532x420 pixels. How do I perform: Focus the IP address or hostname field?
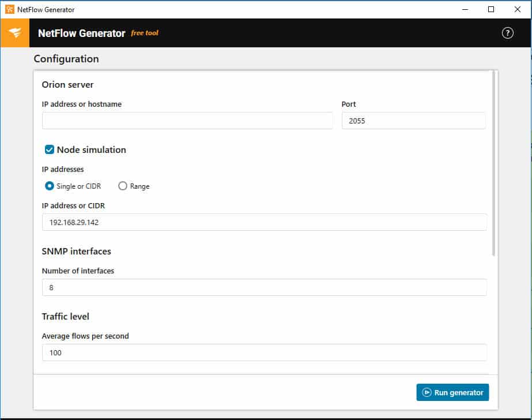tap(187, 121)
